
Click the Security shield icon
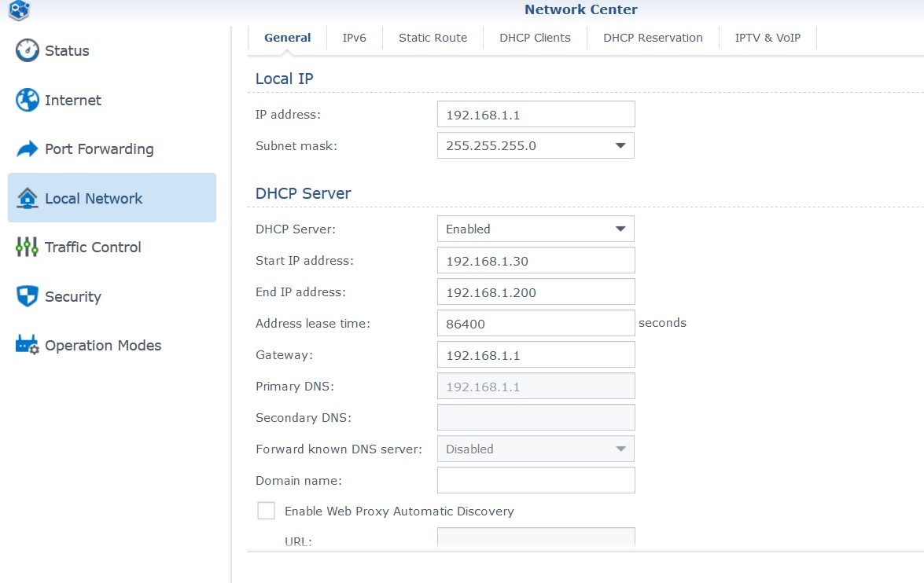[27, 296]
